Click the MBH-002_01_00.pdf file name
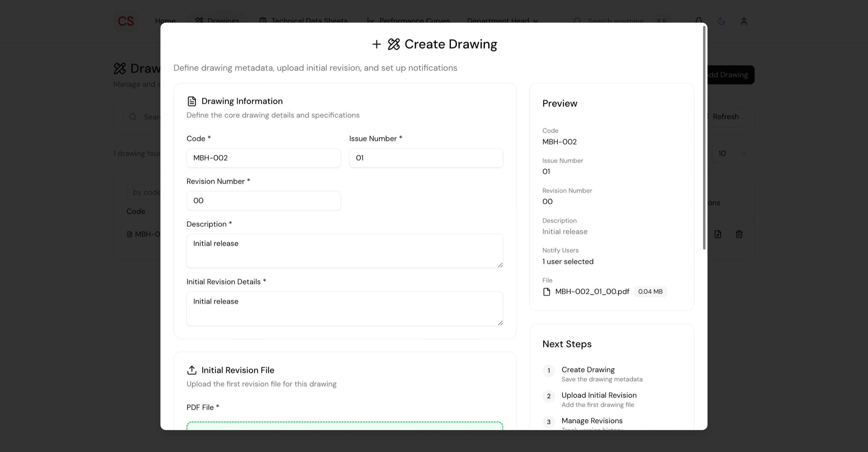This screenshot has width=868, height=452. pos(592,292)
